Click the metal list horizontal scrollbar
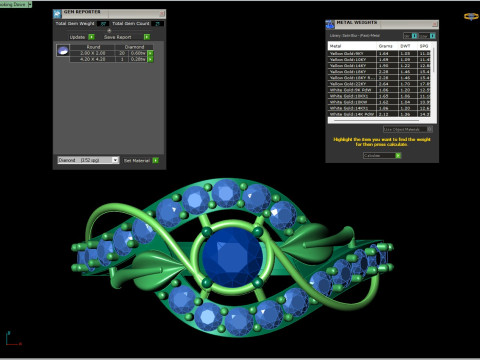 pos(376,121)
